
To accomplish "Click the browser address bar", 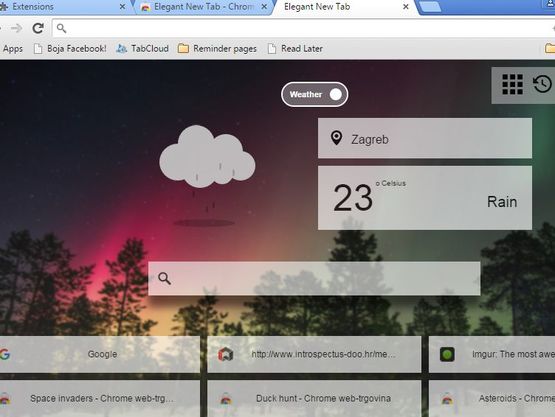I will (x=304, y=28).
